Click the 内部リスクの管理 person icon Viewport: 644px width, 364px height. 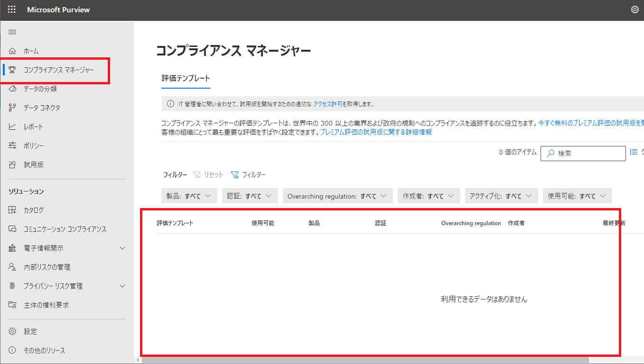click(13, 267)
